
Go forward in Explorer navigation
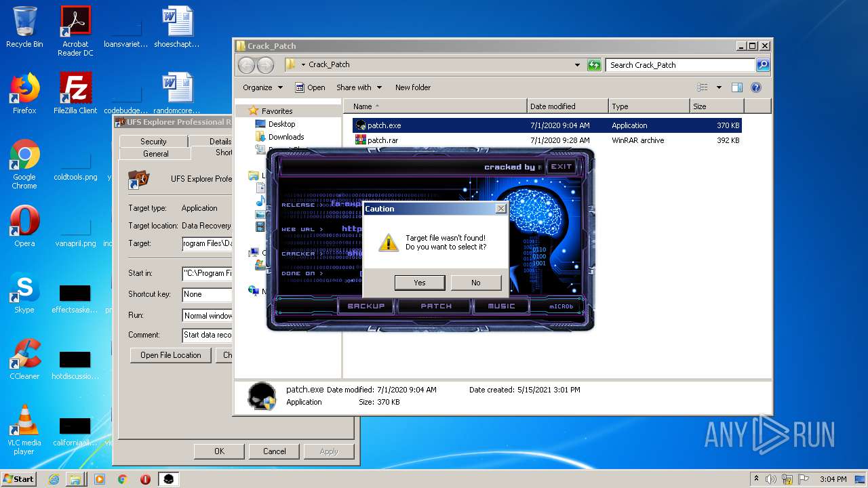pyautogui.click(x=266, y=65)
